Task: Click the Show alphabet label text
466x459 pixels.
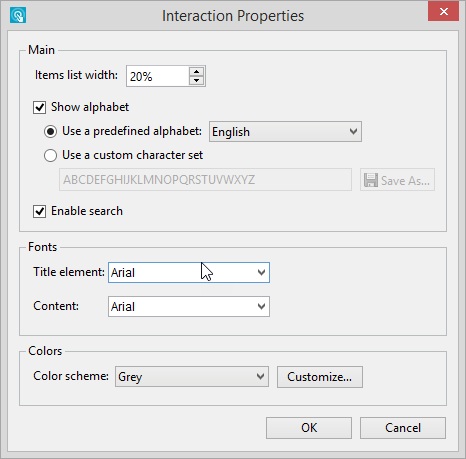Action: (x=90, y=107)
